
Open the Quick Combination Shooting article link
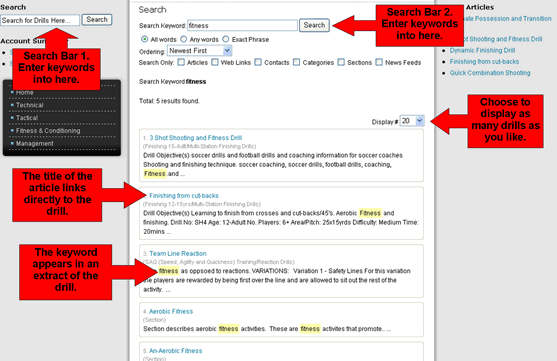pyautogui.click(x=490, y=73)
